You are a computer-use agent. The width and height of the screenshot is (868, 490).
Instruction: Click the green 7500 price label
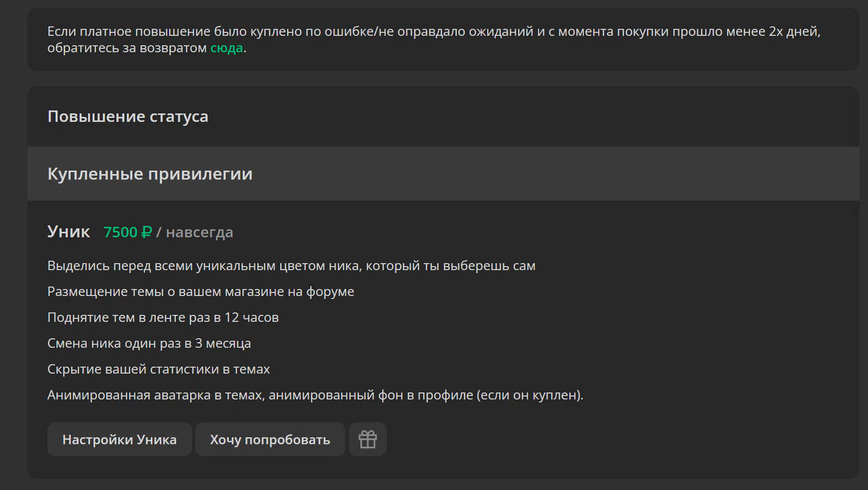(x=120, y=232)
